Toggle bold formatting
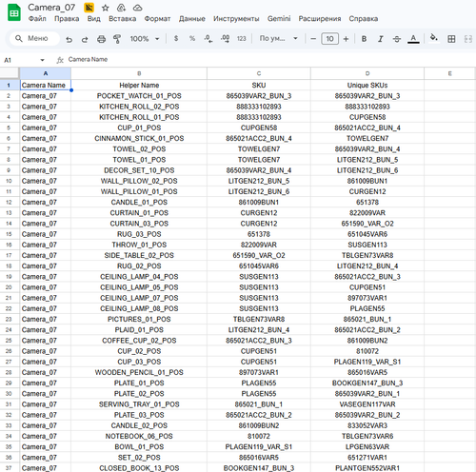 [x=364, y=39]
